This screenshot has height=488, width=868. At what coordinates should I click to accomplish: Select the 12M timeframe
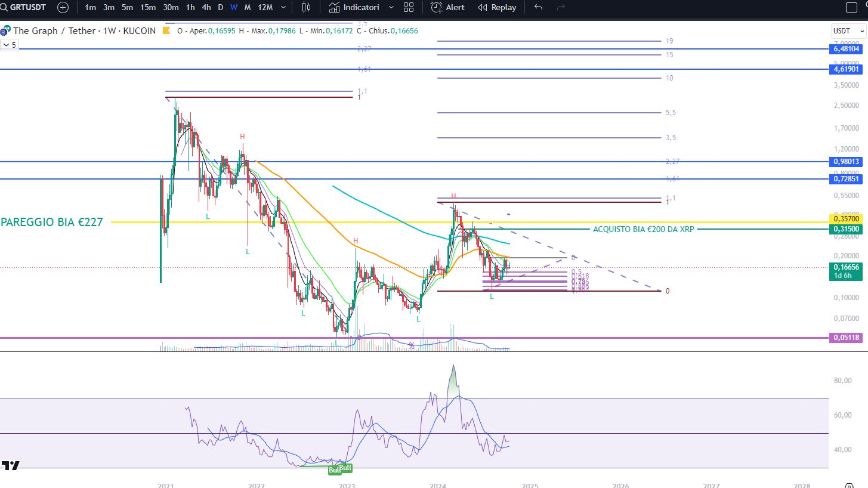point(265,7)
